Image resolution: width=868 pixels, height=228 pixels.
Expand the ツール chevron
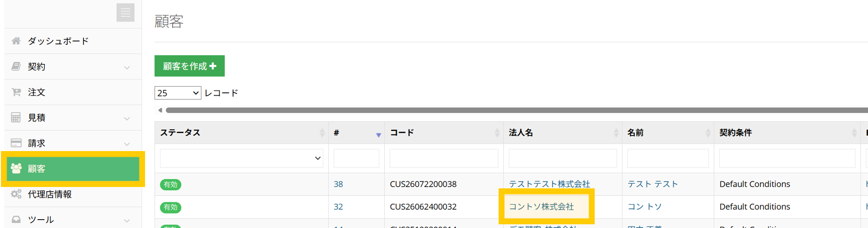point(127,220)
